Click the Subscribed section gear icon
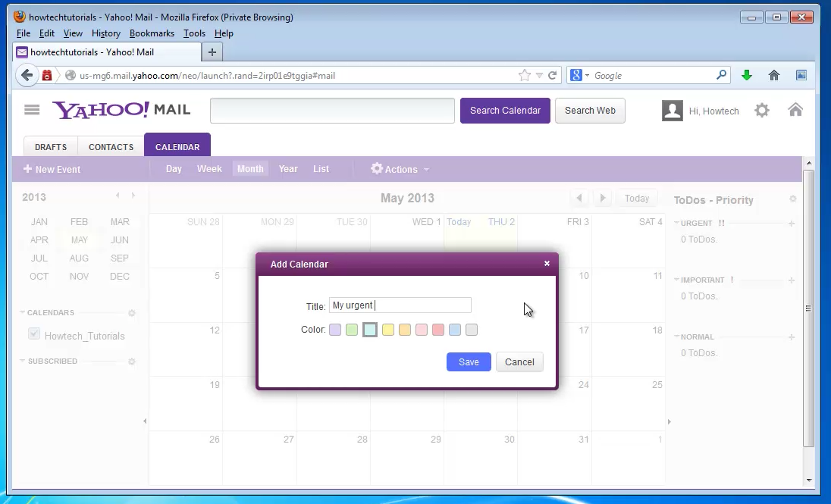The image size is (831, 504). pos(132,362)
